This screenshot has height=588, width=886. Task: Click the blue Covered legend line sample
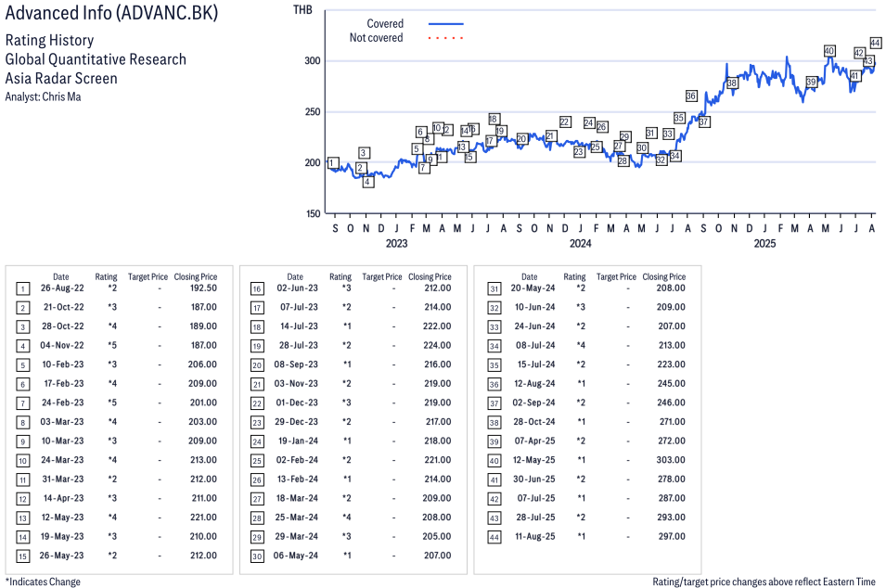[x=446, y=24]
